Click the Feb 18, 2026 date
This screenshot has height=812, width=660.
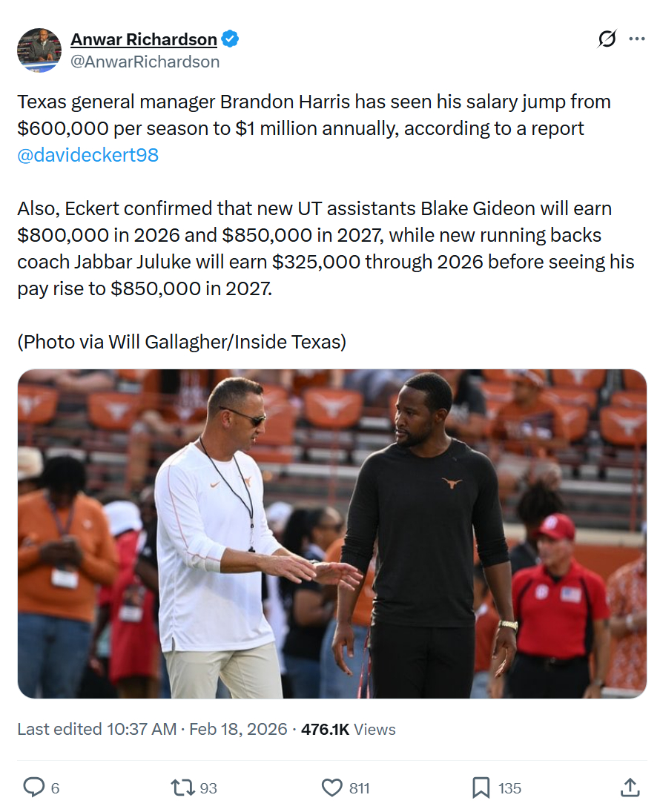pyautogui.click(x=238, y=729)
